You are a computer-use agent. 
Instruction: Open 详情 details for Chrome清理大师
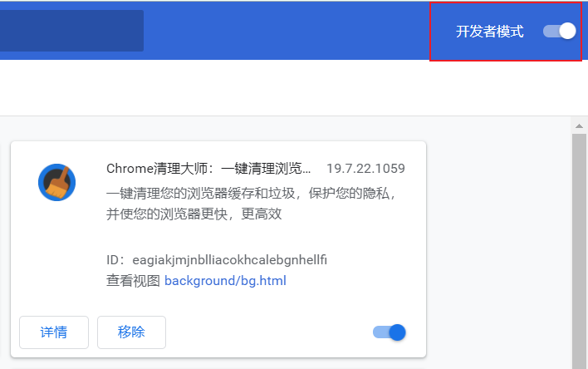54,332
